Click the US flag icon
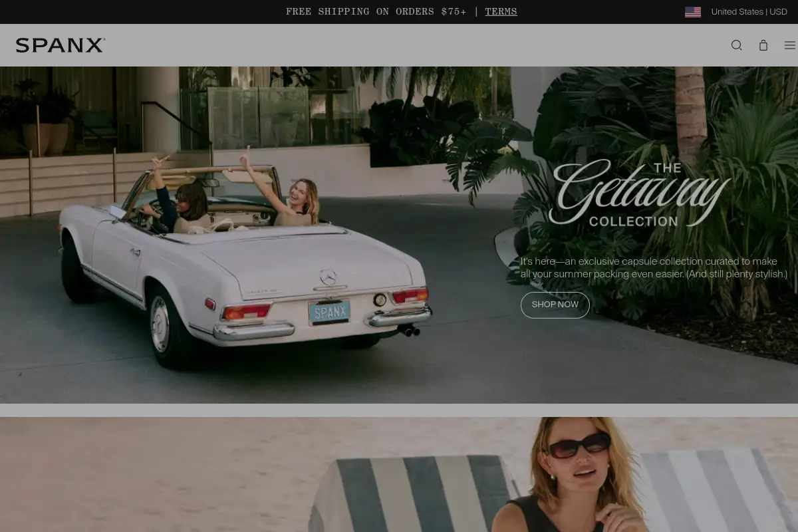 693,12
